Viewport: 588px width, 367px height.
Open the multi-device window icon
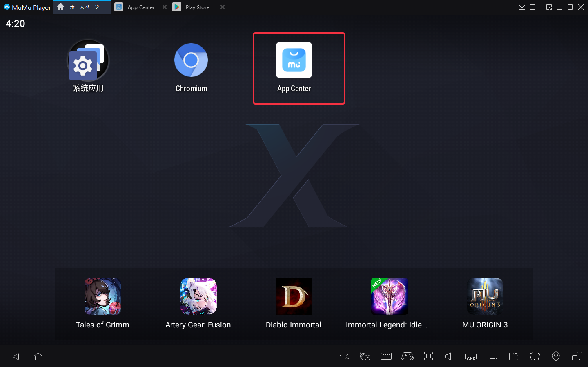(577, 356)
